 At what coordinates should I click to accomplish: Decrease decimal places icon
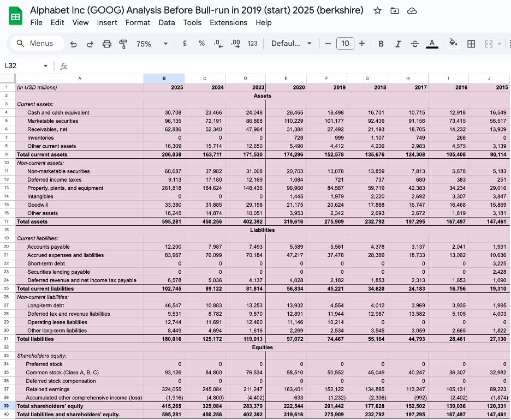218,44
